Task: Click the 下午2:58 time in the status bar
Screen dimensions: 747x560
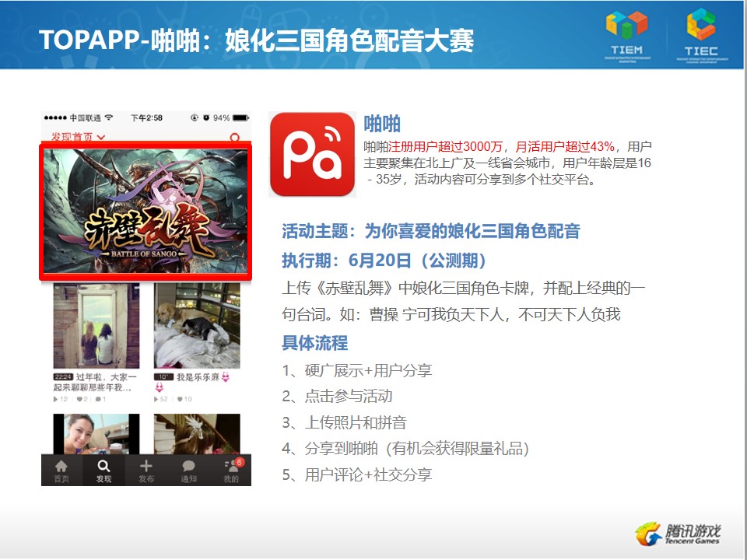Action: click(x=147, y=117)
